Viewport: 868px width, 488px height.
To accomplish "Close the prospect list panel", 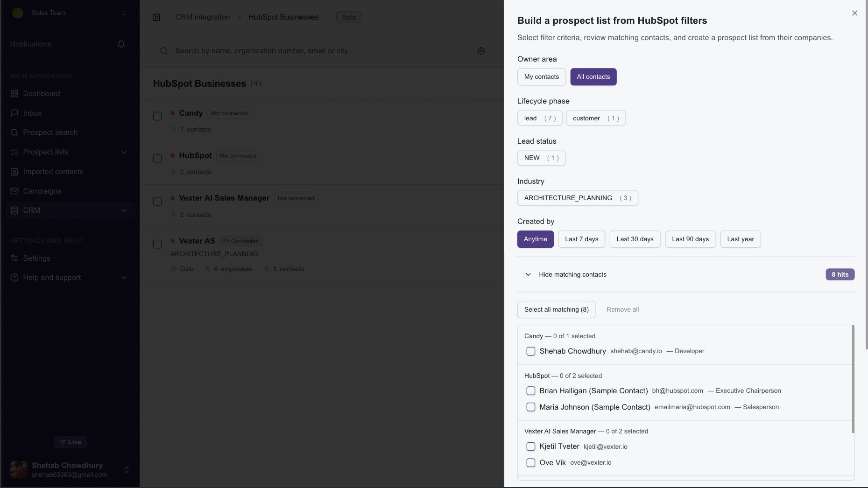I will pos(854,13).
